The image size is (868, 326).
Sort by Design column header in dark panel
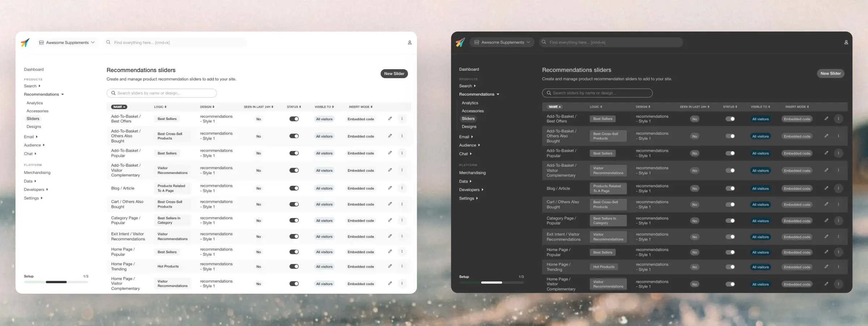643,107
